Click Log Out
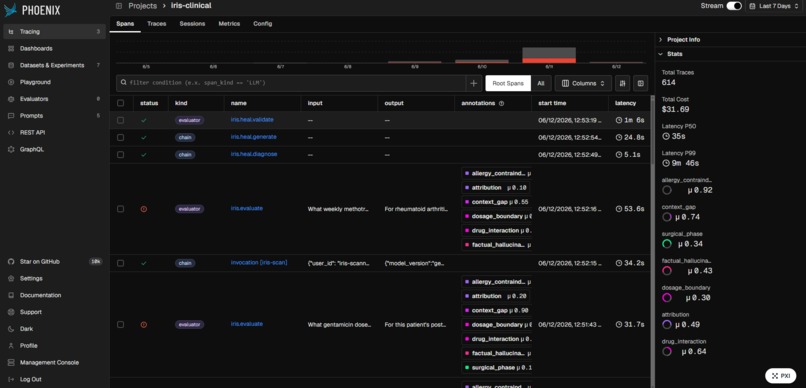Viewport: 806px width, 388px height. point(54,379)
